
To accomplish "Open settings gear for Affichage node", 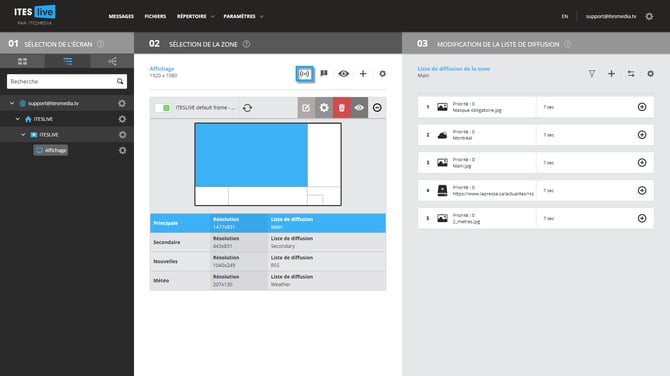I will pyautogui.click(x=122, y=150).
